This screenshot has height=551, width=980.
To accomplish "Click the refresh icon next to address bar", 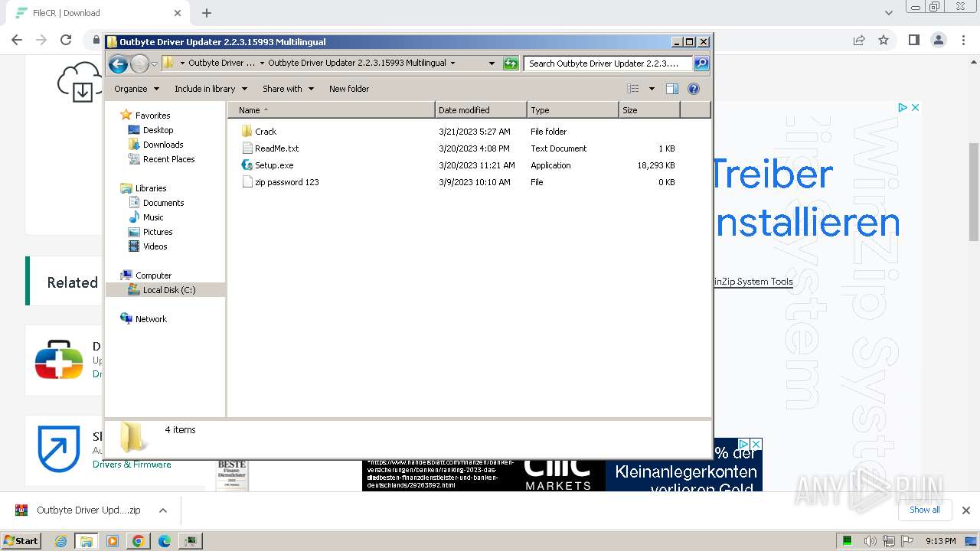I will click(511, 64).
